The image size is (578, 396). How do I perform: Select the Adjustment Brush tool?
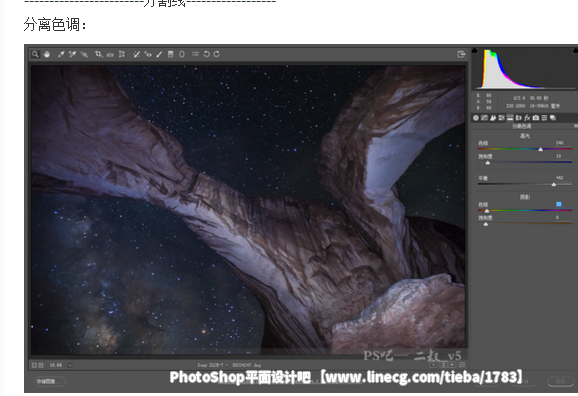[159, 54]
